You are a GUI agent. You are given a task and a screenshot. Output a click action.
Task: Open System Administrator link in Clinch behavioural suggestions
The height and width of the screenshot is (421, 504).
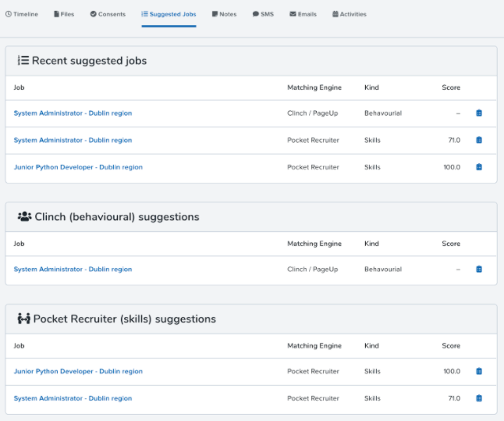coord(73,269)
